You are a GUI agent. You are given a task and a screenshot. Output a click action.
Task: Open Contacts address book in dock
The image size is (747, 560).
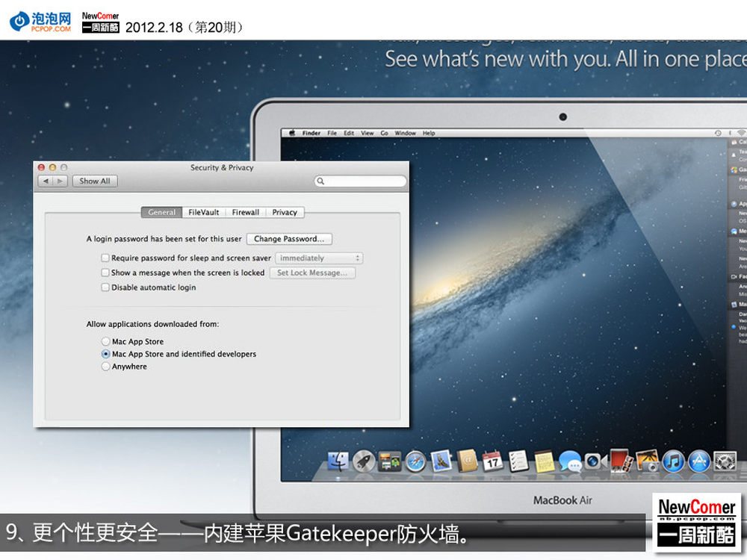467,461
